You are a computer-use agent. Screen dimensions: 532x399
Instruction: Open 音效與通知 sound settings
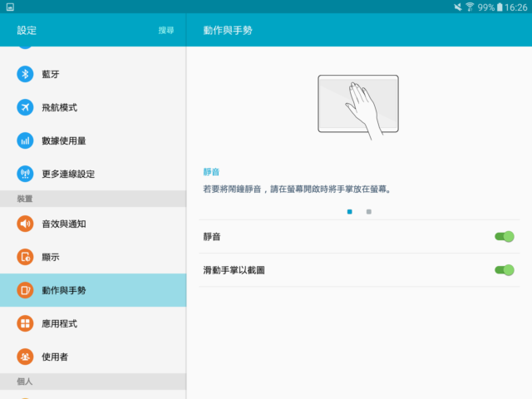(93, 224)
